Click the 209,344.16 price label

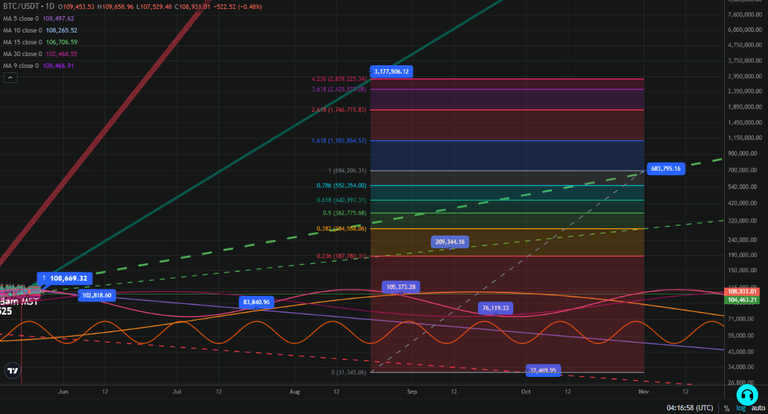[x=450, y=242]
